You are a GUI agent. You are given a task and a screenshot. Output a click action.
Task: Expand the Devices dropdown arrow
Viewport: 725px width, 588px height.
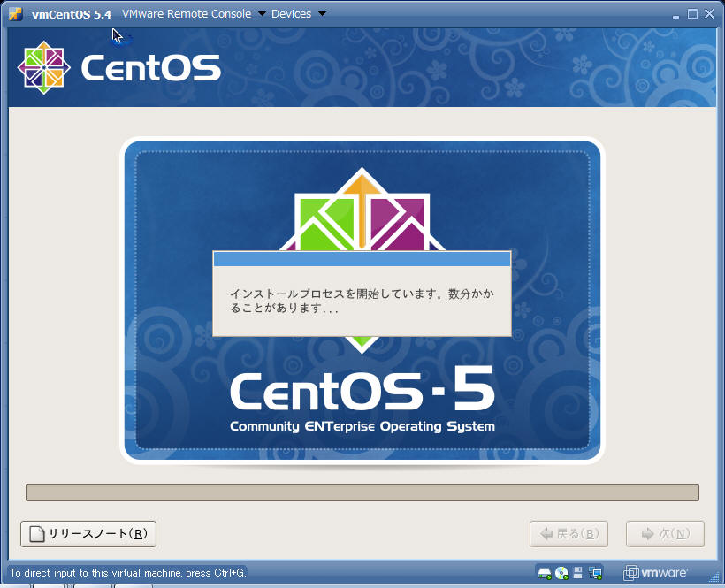point(321,14)
